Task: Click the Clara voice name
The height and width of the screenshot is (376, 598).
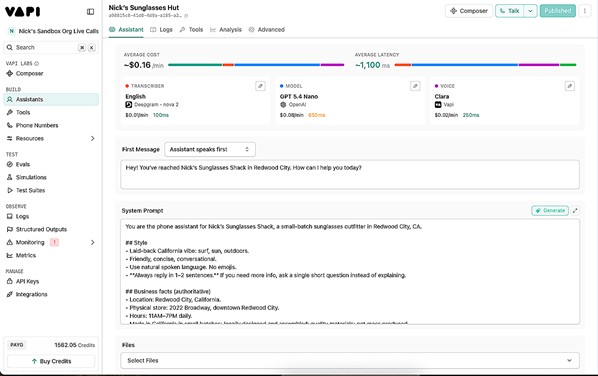Action: [x=442, y=96]
